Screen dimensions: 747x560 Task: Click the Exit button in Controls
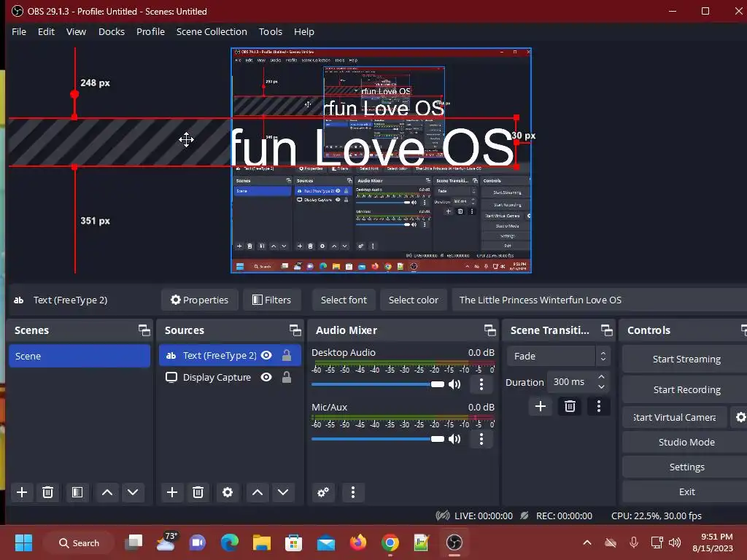686,491
